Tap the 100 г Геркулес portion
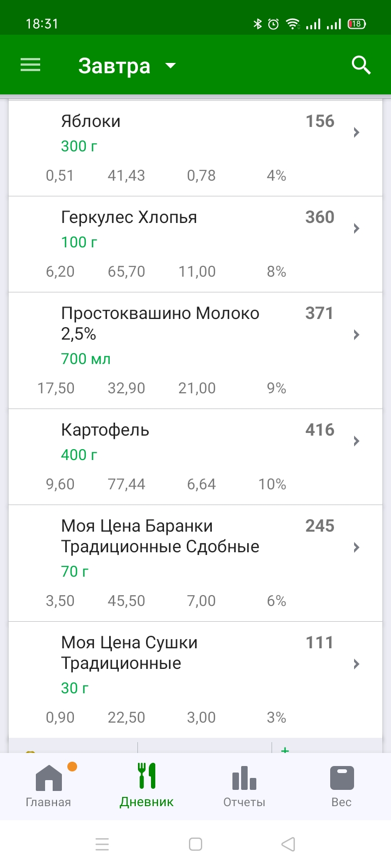 79,242
